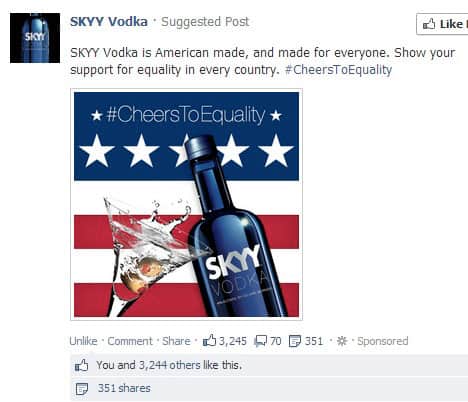
Task: View the 351 shares link
Action: click(124, 388)
